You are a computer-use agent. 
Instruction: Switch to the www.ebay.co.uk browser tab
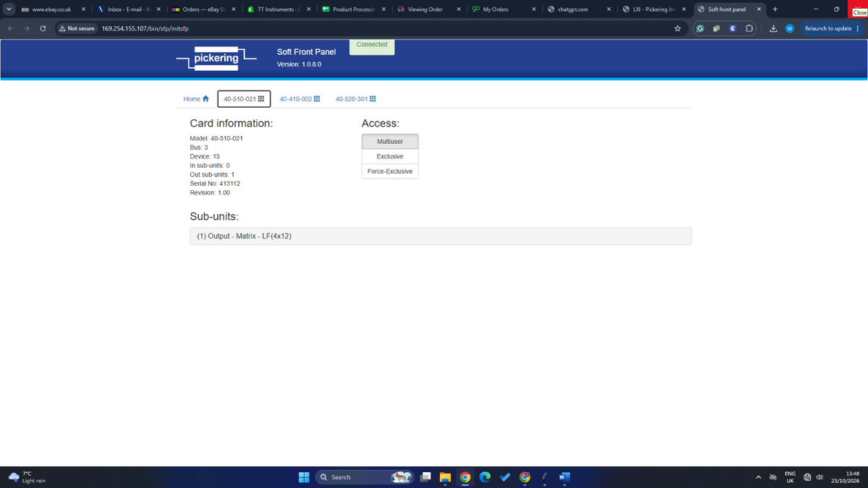[53, 9]
